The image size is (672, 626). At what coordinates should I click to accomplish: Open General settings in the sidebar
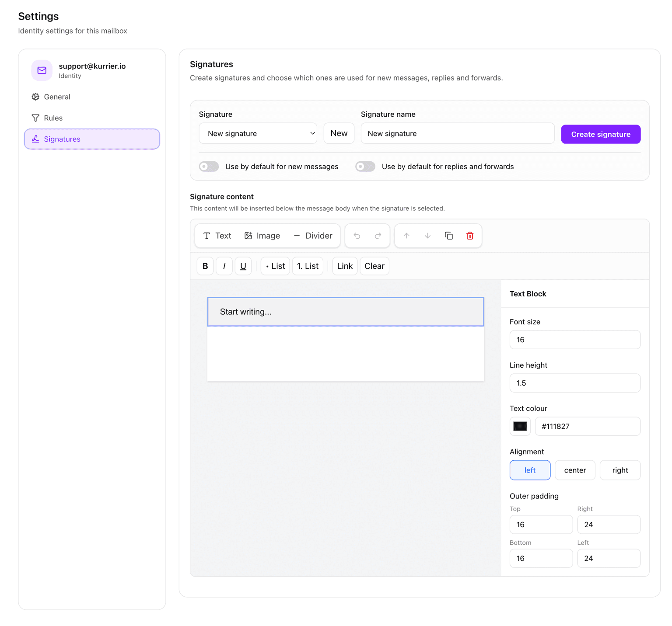tap(92, 97)
